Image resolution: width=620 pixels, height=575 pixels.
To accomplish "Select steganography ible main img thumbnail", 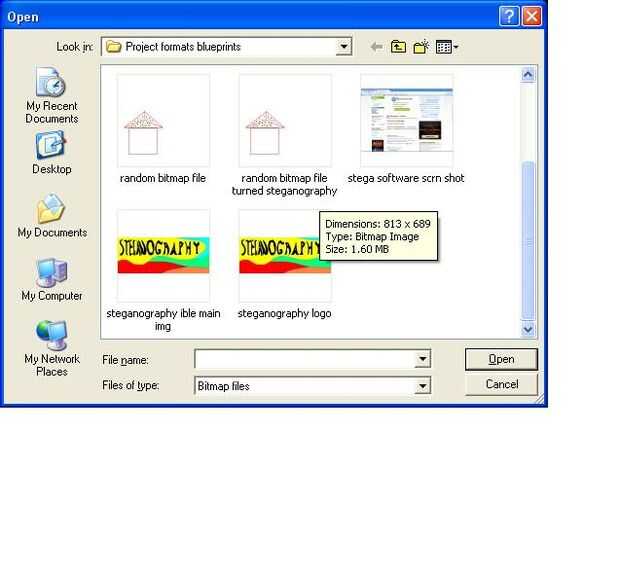I will click(x=163, y=255).
